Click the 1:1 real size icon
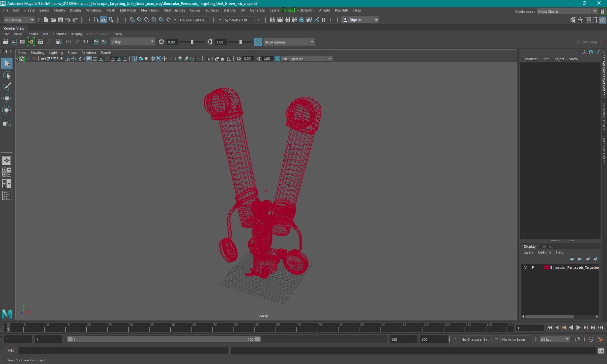This screenshot has height=364, width=607. tap(86, 42)
